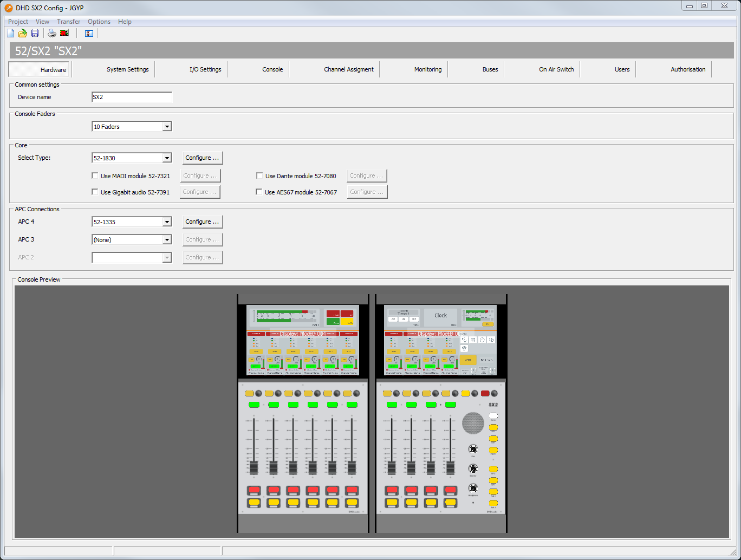The height and width of the screenshot is (560, 741).
Task: Click Configure next to Select Type
Action: click(203, 158)
